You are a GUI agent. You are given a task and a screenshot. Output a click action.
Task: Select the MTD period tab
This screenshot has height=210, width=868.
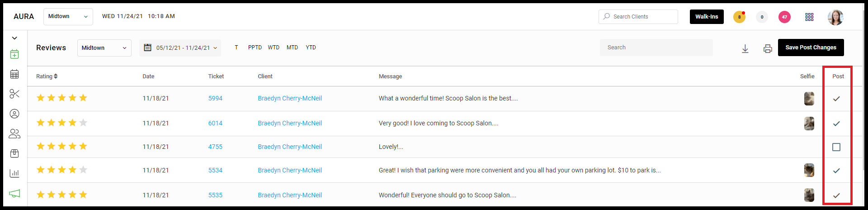point(292,48)
